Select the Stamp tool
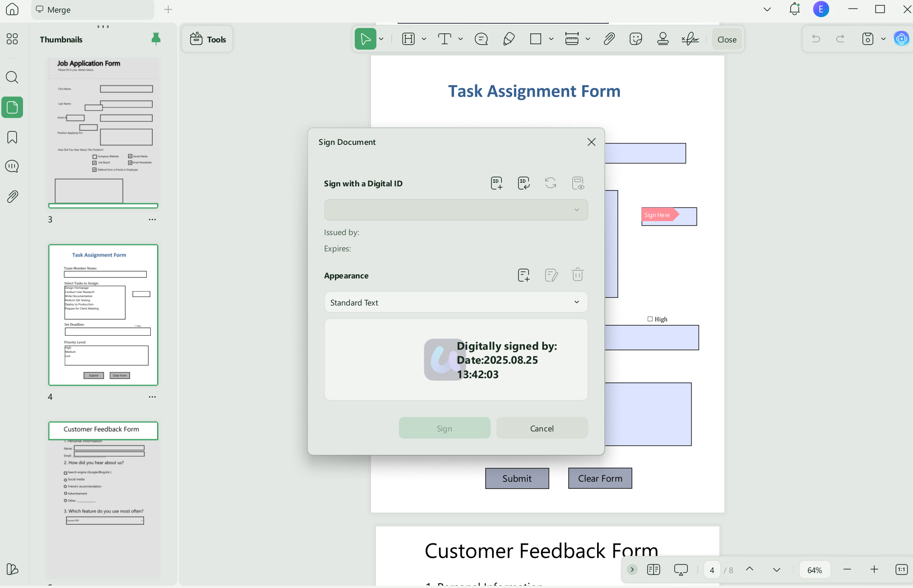The width and height of the screenshot is (913, 588). click(663, 39)
